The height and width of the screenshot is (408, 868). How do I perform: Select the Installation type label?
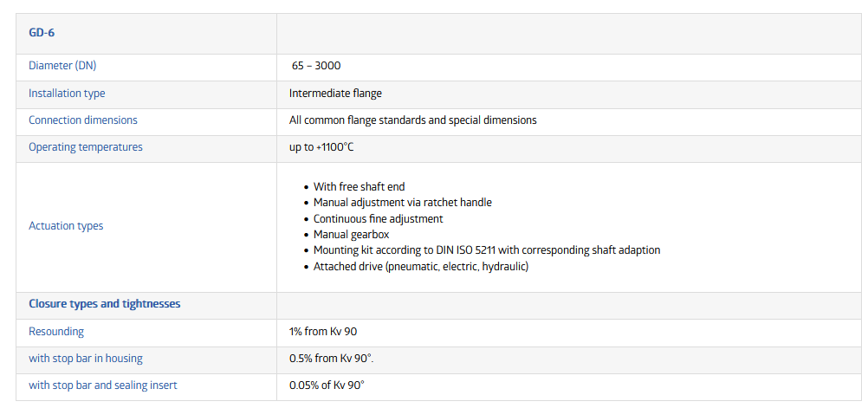[x=67, y=93]
